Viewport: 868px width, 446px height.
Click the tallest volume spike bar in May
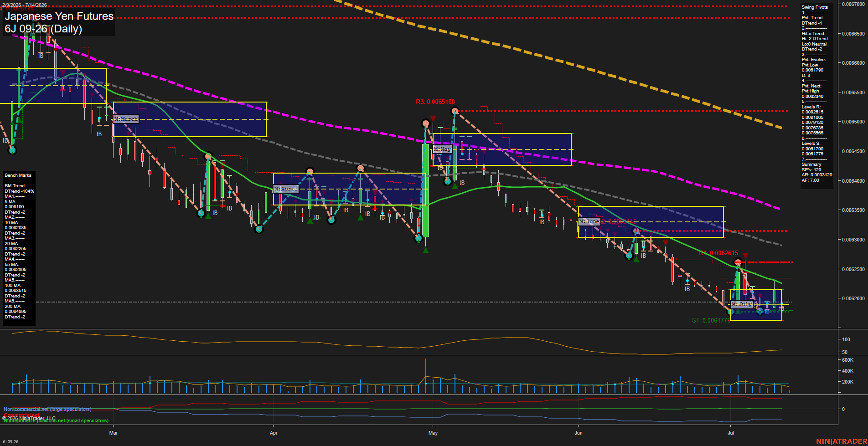click(426, 375)
